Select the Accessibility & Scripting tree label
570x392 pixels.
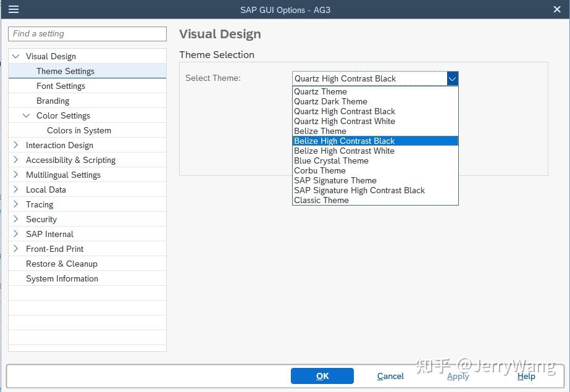70,161
